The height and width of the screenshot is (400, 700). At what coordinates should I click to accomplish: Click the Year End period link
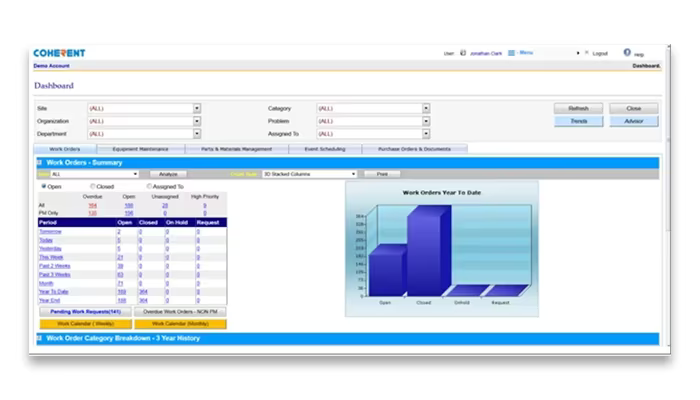click(x=49, y=300)
